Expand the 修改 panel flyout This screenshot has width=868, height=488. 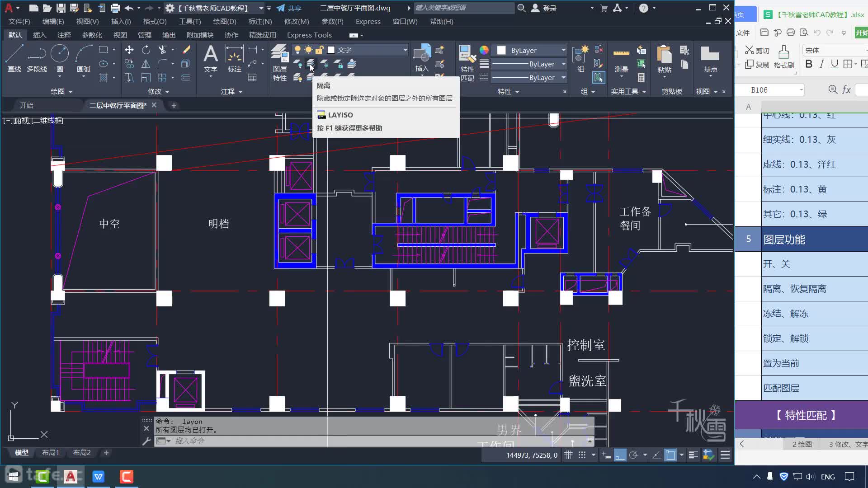(x=159, y=91)
